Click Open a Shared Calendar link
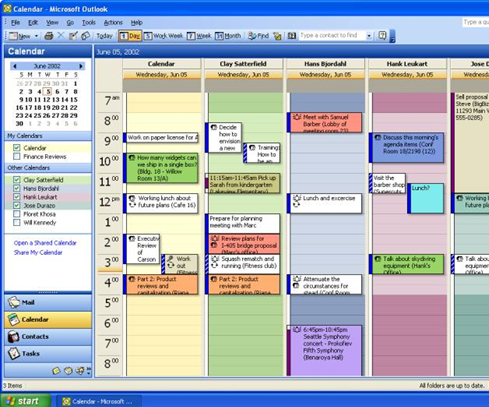The image size is (489, 407). [45, 243]
